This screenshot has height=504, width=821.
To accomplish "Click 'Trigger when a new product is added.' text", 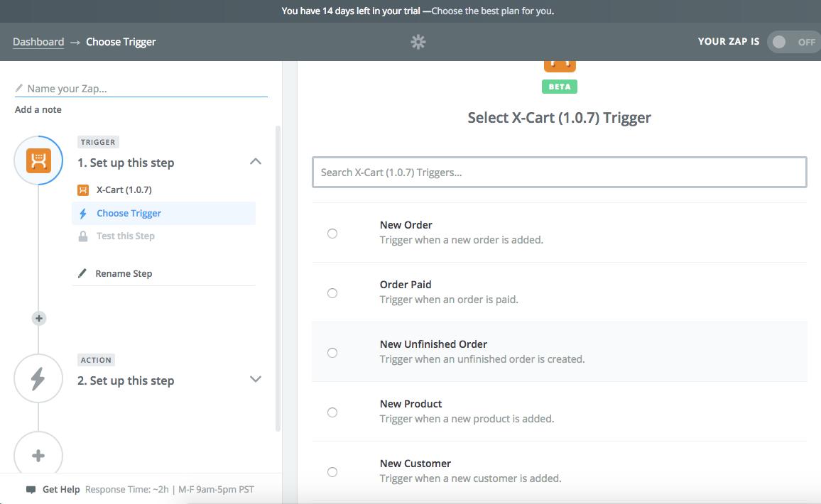I will click(x=467, y=419).
